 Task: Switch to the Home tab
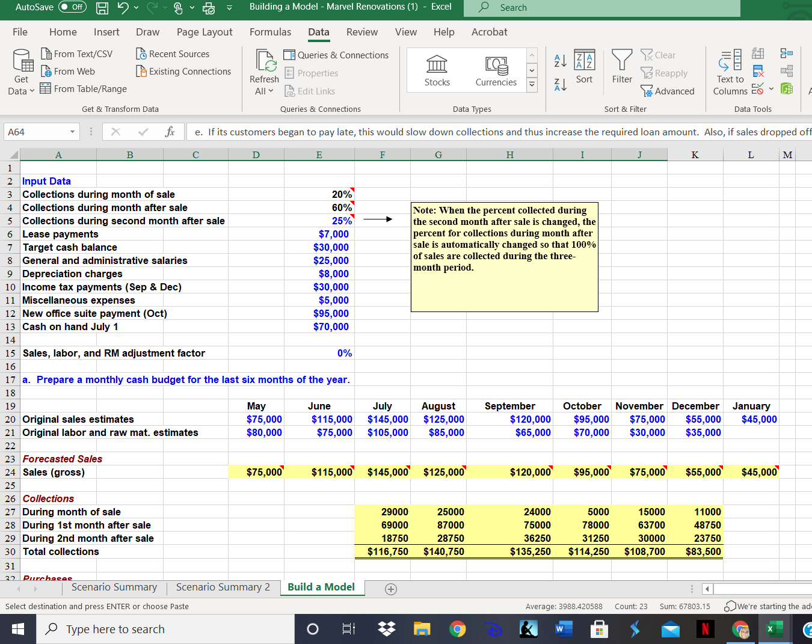(63, 32)
